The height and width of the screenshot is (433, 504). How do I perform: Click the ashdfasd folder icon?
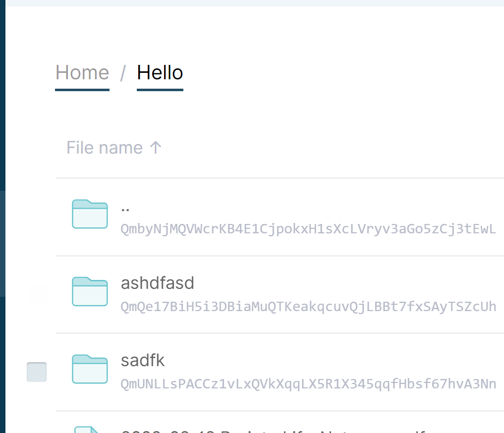point(89,291)
